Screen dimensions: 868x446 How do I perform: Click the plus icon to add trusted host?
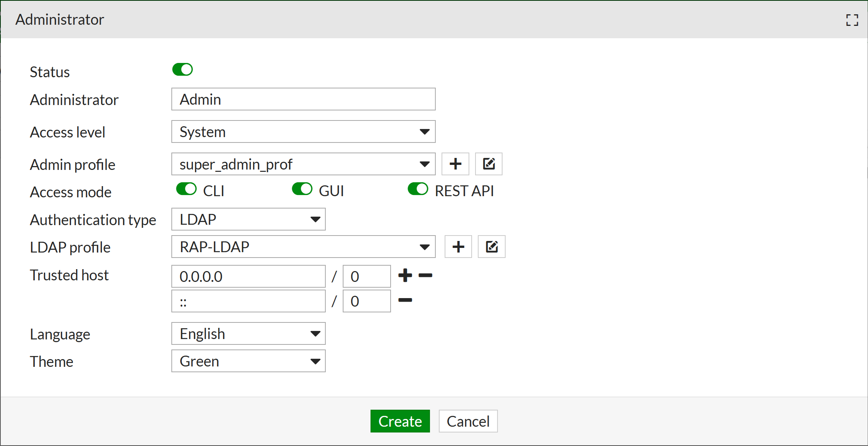[x=405, y=276]
